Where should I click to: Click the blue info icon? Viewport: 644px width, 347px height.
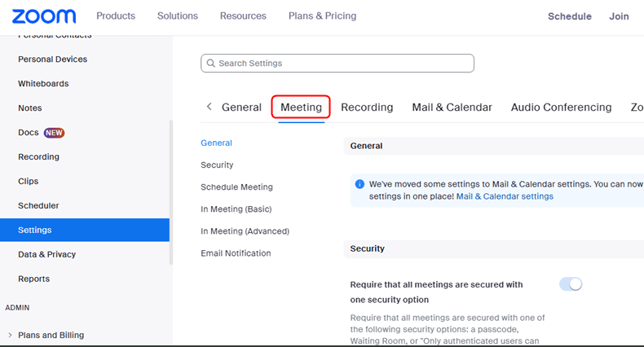coord(359,184)
